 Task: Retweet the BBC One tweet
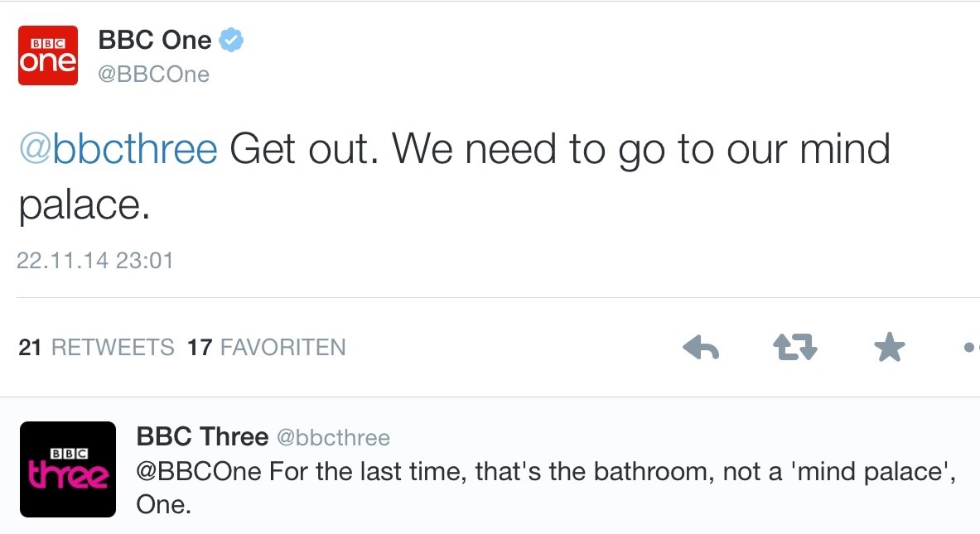[794, 349]
